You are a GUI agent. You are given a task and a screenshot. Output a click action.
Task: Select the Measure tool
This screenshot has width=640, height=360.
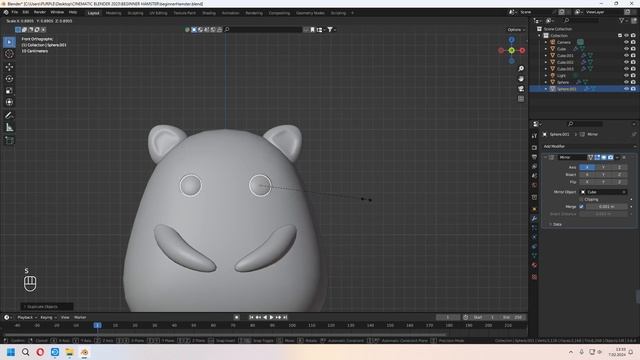(x=9, y=128)
